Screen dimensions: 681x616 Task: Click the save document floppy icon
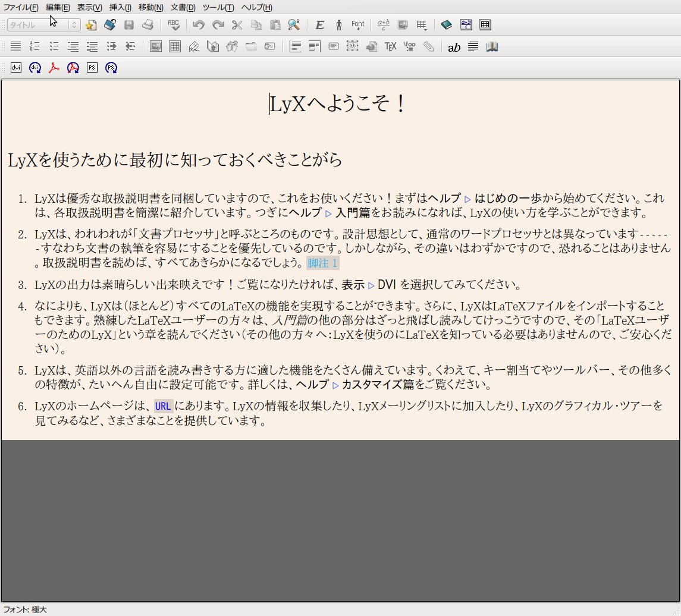point(129,25)
